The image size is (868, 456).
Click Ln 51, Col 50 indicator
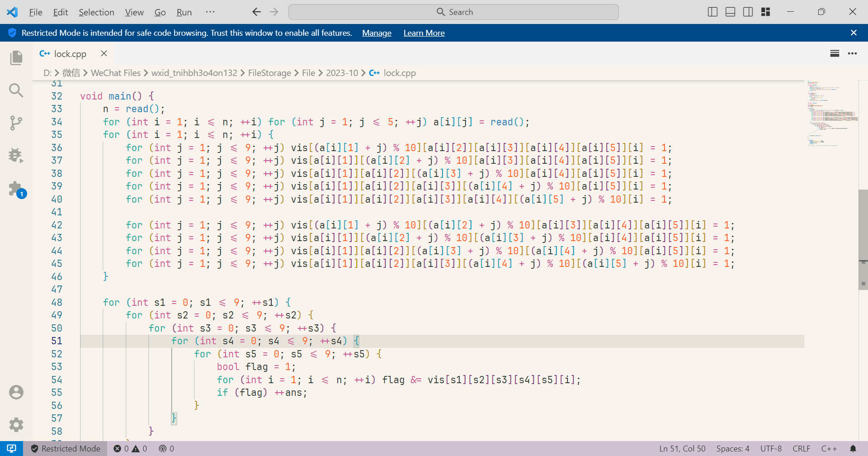click(682, 448)
